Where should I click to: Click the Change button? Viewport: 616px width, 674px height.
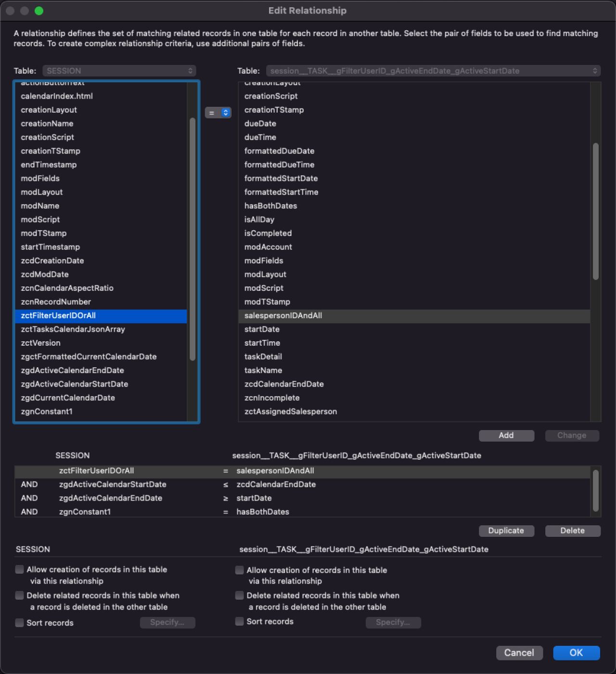(572, 435)
